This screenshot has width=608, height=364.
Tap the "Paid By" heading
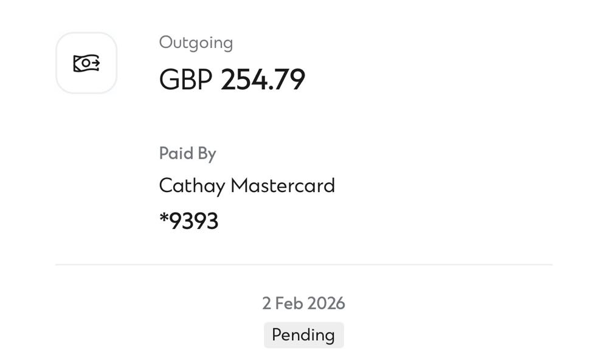tap(187, 153)
